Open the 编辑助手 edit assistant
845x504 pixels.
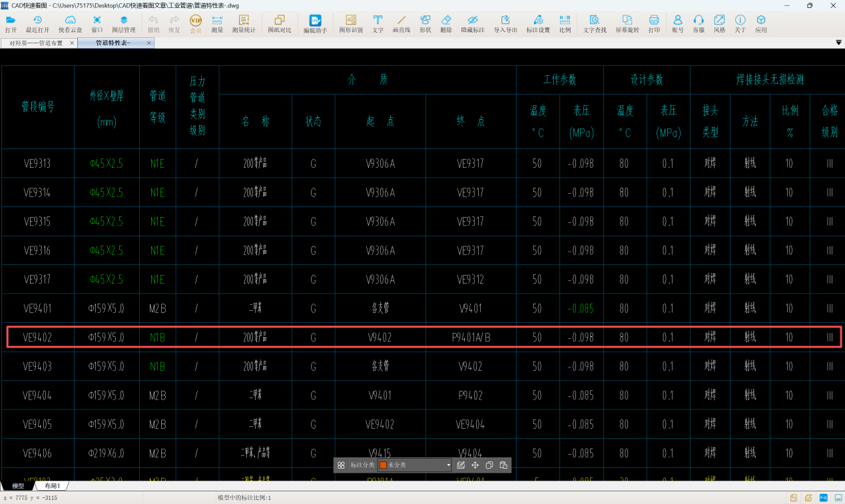315,24
